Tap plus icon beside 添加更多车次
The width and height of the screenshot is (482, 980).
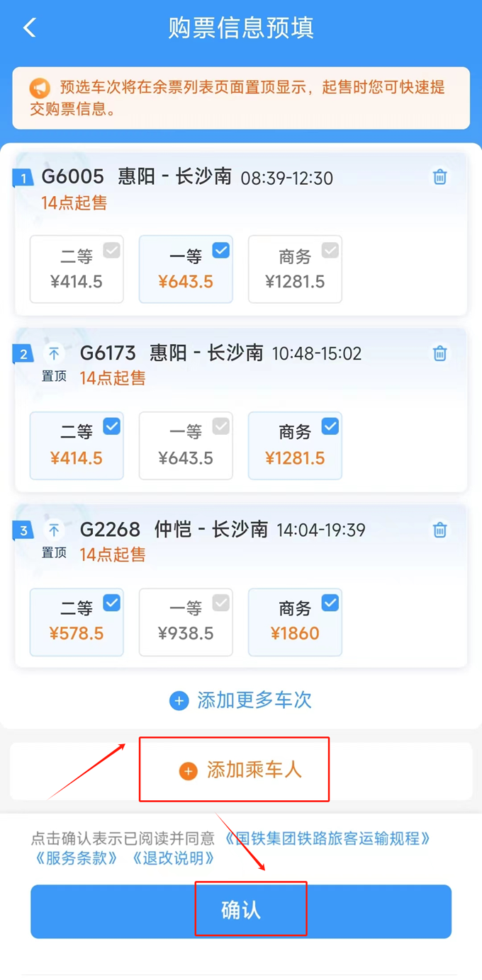click(x=179, y=701)
